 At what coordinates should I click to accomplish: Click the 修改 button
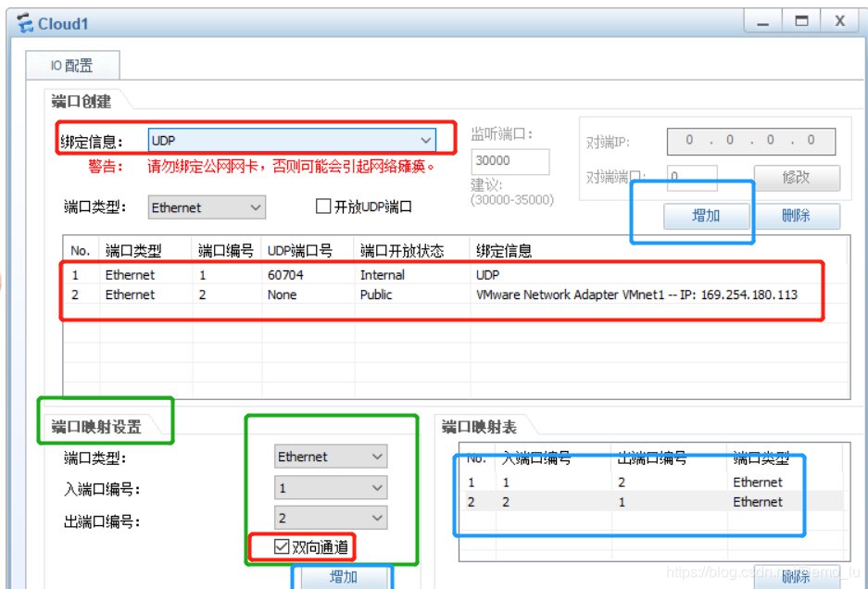coord(797,178)
